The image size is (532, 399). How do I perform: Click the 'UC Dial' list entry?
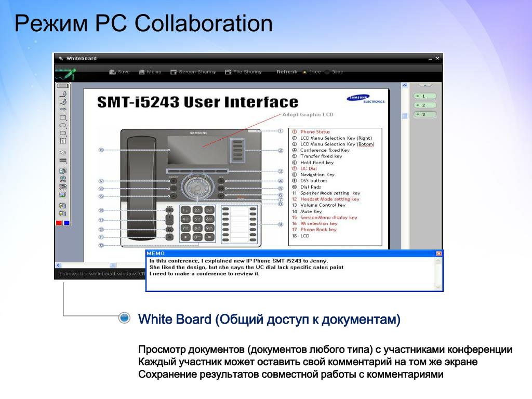(309, 168)
